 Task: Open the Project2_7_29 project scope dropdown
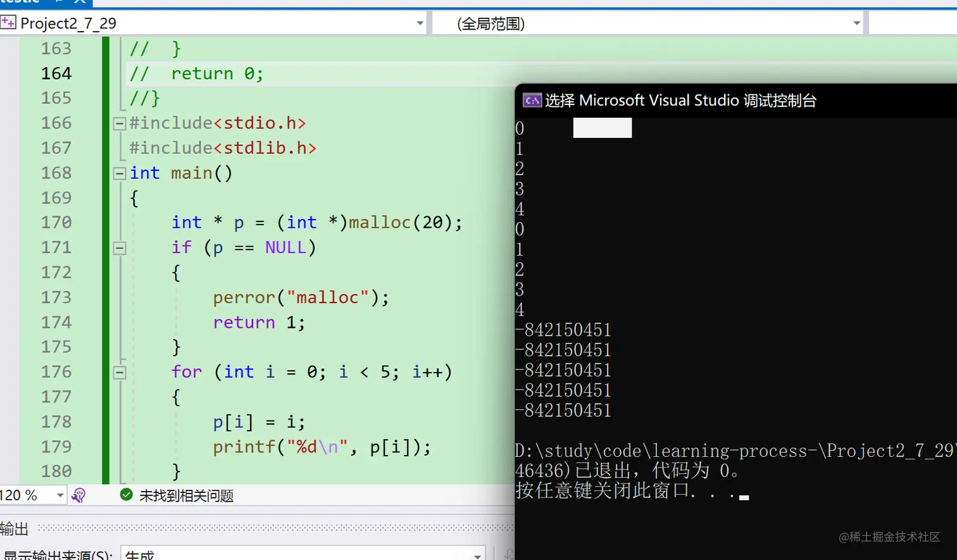pos(420,23)
